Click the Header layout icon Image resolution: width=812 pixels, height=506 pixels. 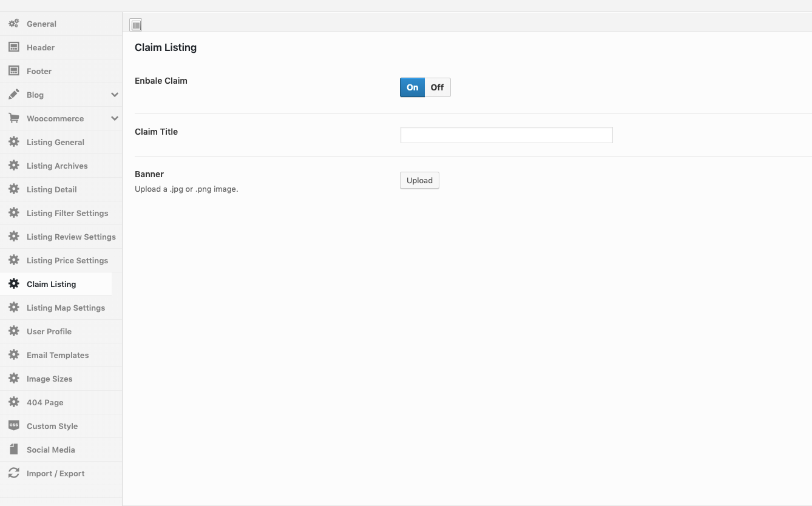click(13, 47)
